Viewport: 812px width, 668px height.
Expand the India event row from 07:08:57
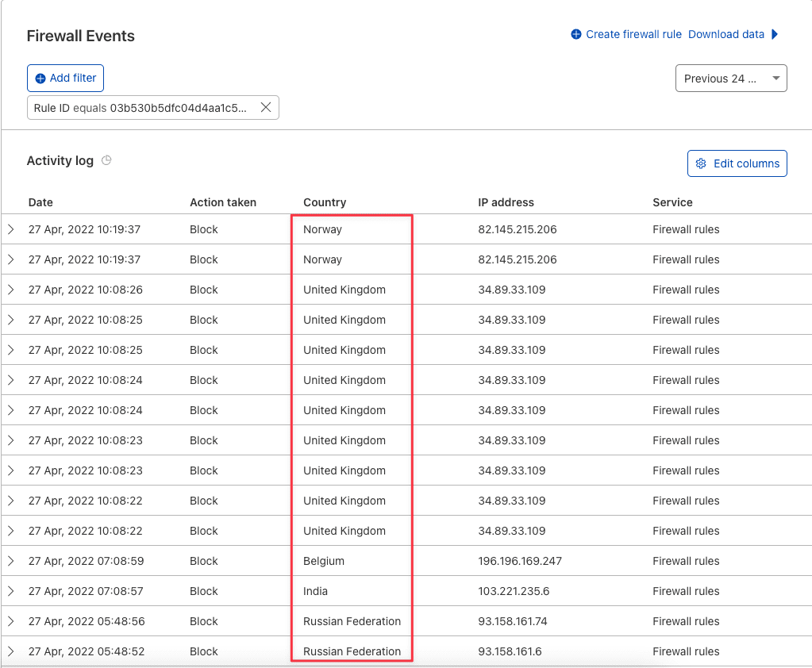point(11,591)
